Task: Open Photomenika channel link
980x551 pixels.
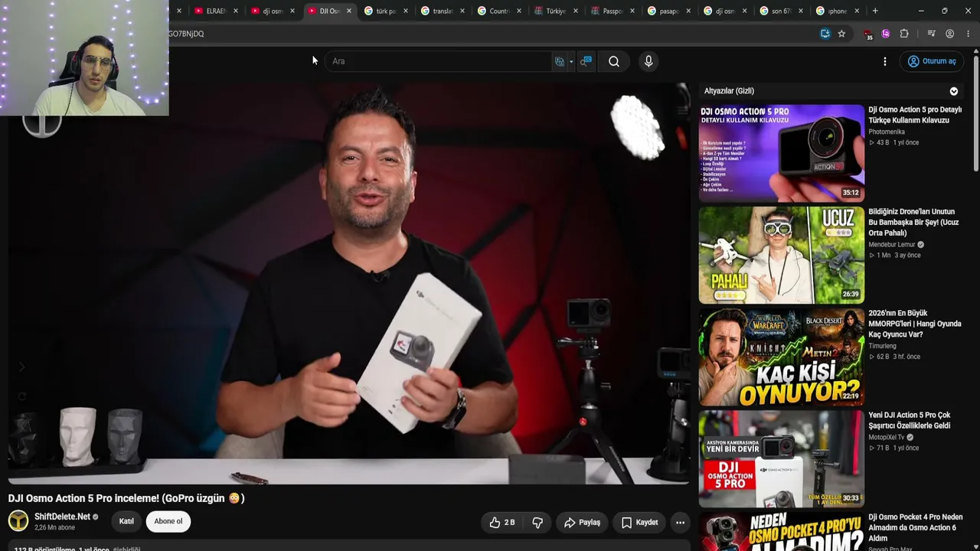Action: point(887,132)
